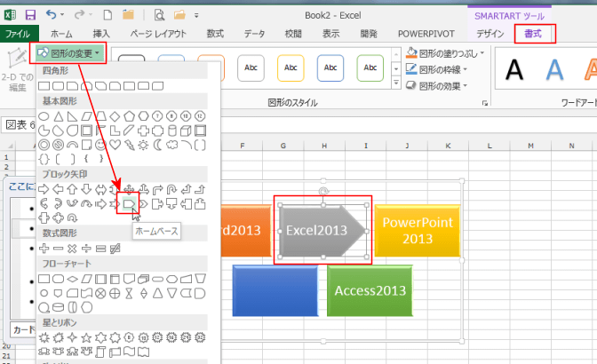Select the plus math shape
This screenshot has height=364, width=597.
pyautogui.click(x=44, y=249)
